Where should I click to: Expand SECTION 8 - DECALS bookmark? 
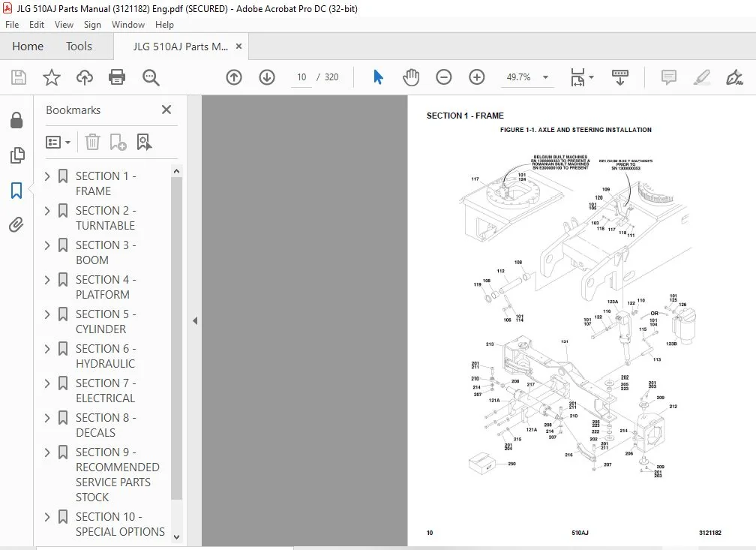click(x=47, y=418)
